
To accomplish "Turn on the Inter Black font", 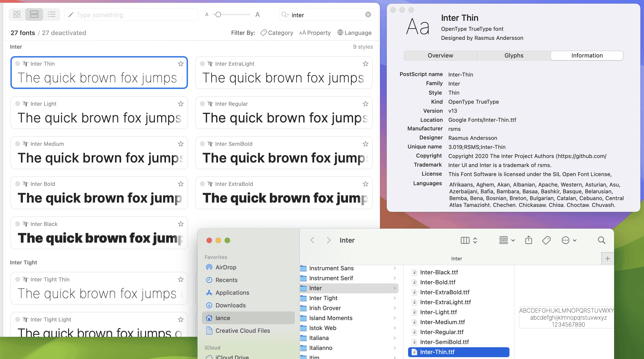I will click(x=17, y=224).
